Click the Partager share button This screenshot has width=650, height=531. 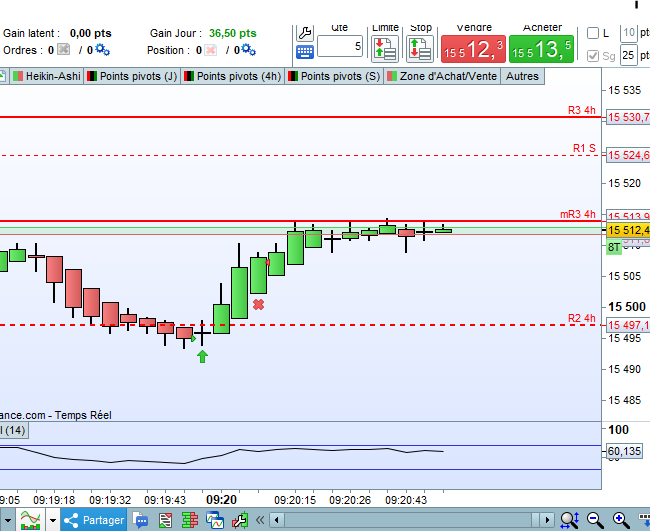pos(94,520)
